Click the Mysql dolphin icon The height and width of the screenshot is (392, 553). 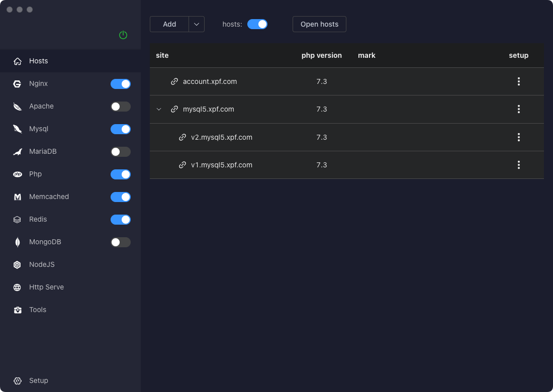click(x=17, y=129)
